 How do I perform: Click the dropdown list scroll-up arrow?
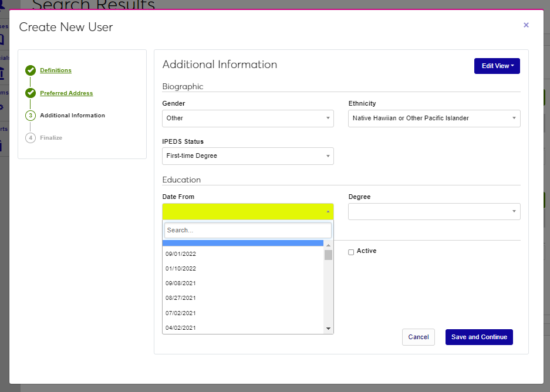[328, 245]
